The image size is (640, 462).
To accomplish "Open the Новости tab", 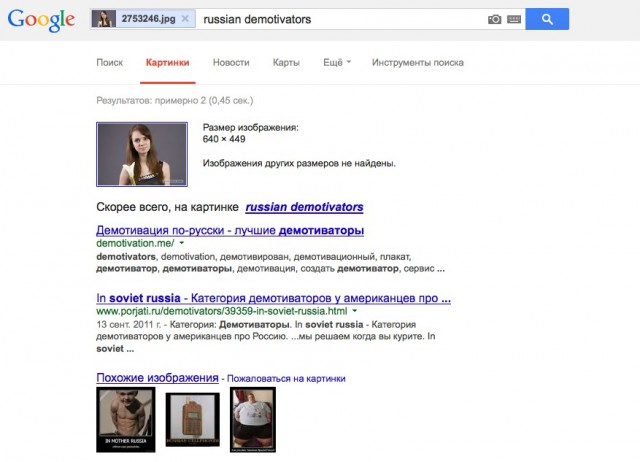I will click(x=231, y=62).
